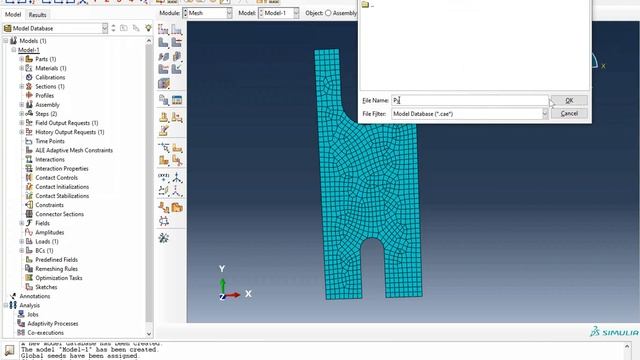This screenshot has width=640, height=360.
Task: Select Adaptivity Processes tree item
Action: tap(53, 324)
